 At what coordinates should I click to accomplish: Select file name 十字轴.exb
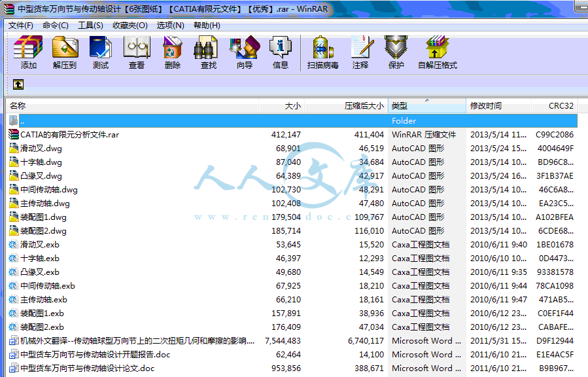click(x=40, y=259)
